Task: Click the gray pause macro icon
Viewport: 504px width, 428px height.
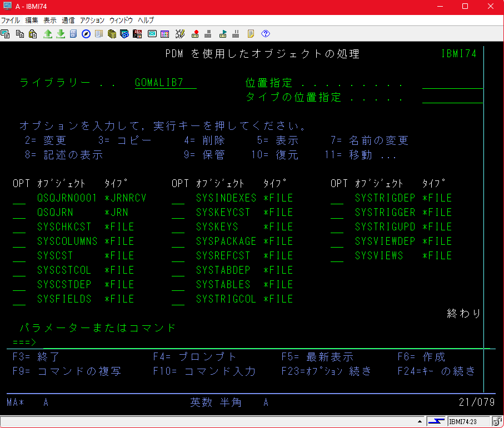Action: coord(236,34)
